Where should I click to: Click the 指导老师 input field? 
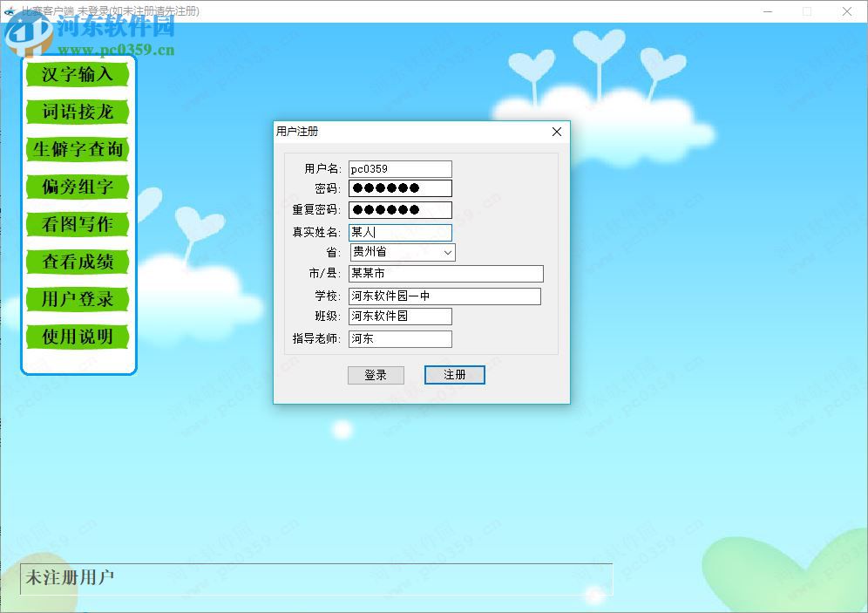(x=400, y=339)
